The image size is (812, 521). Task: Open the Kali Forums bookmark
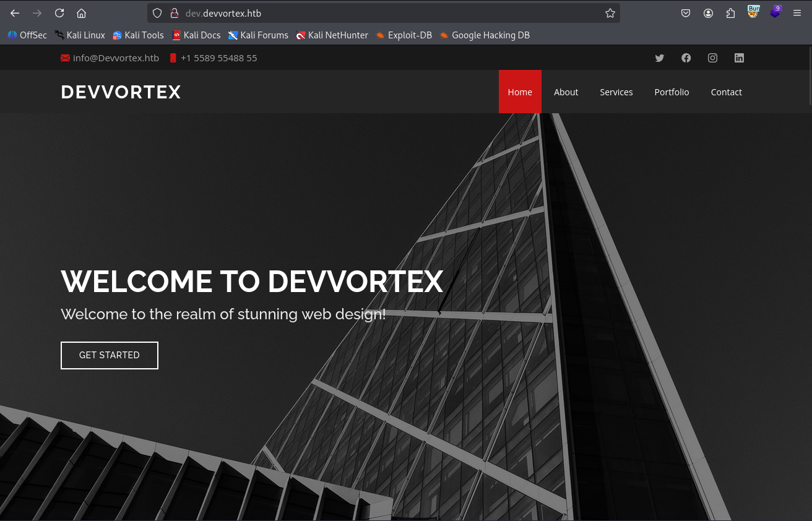tap(258, 35)
